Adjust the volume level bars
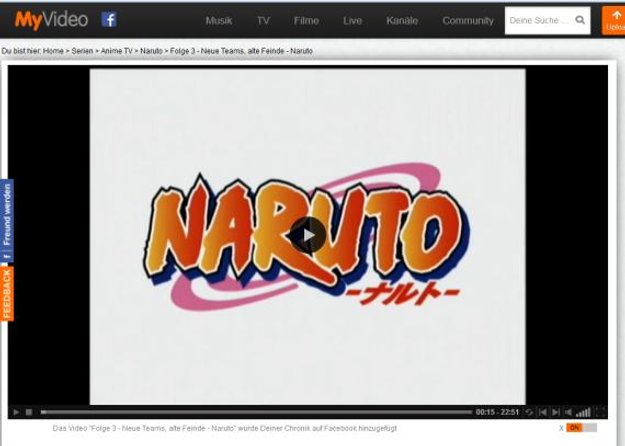625x446 pixels. pyautogui.click(x=584, y=412)
